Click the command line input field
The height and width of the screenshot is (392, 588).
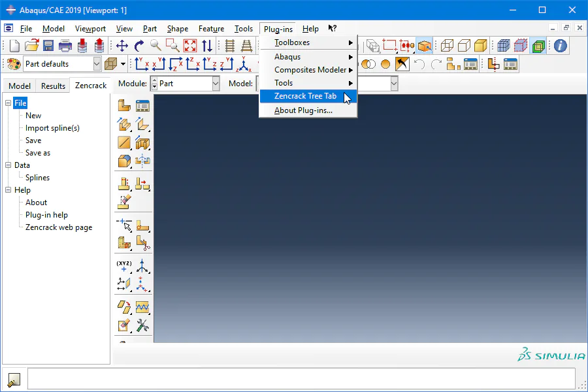click(301, 379)
